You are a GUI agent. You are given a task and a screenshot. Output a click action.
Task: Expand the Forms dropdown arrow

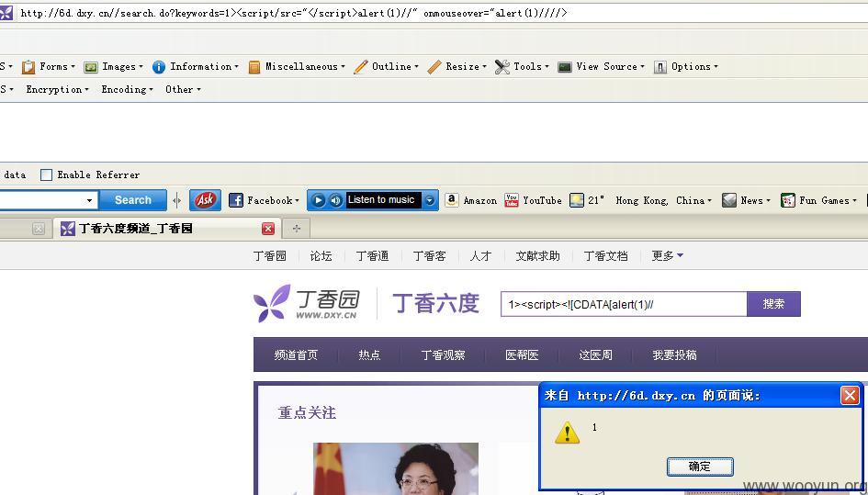point(73,67)
